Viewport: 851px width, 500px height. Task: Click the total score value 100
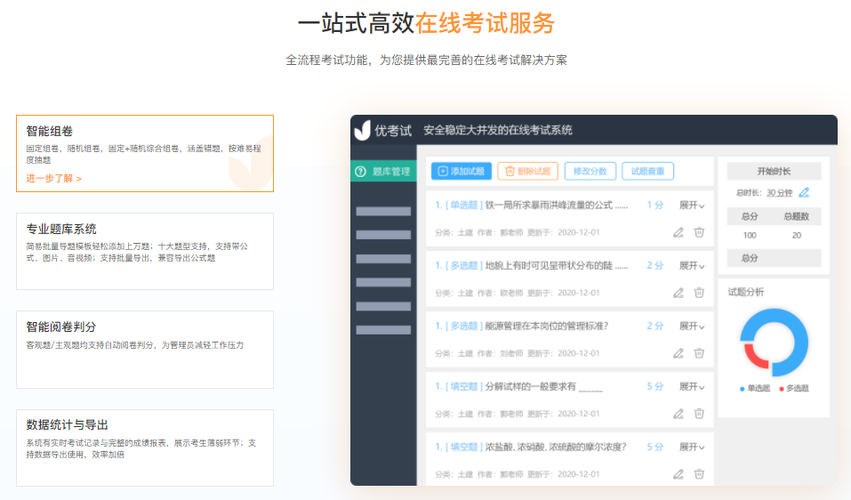pos(750,235)
